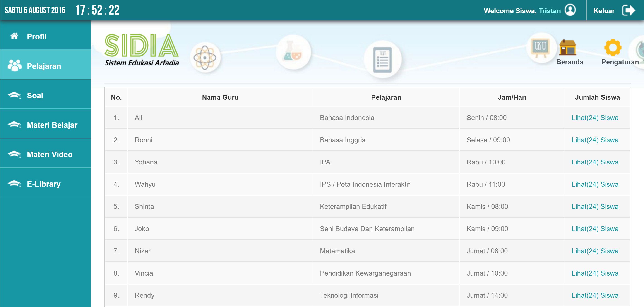Click the Jumlah Siswa column header
This screenshot has height=307, width=644.
pyautogui.click(x=597, y=97)
